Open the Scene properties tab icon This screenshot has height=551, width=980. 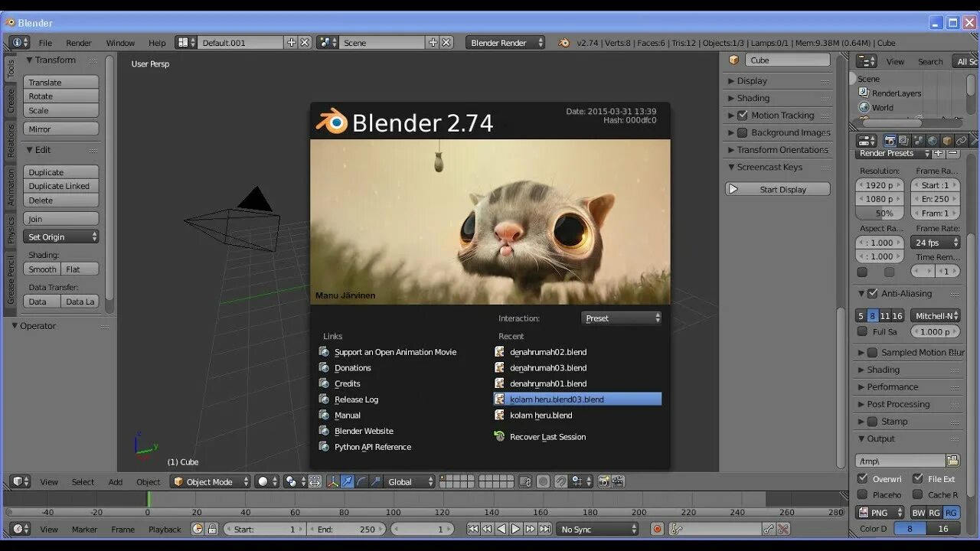coord(917,141)
